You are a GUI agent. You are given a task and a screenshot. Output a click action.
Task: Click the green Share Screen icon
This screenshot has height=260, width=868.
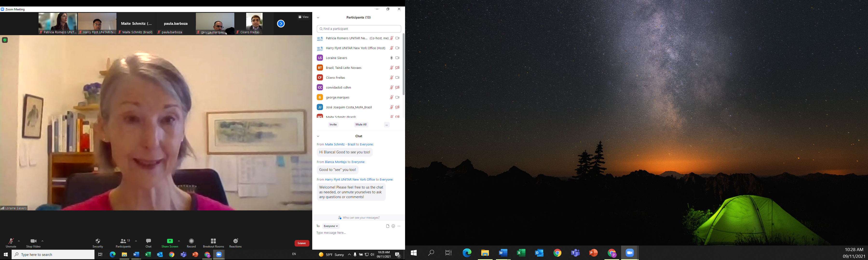click(170, 241)
